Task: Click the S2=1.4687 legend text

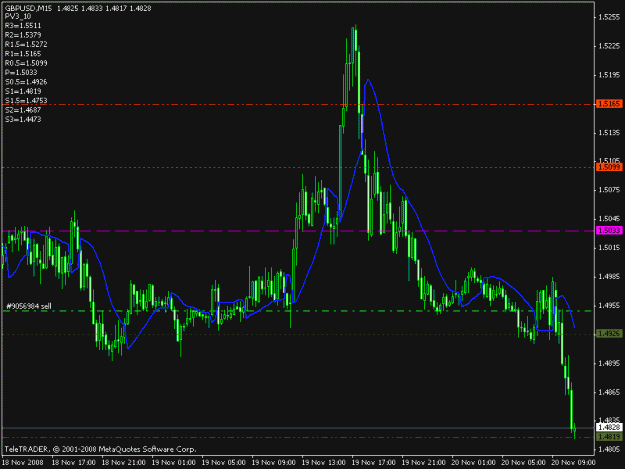Action: pyautogui.click(x=23, y=110)
